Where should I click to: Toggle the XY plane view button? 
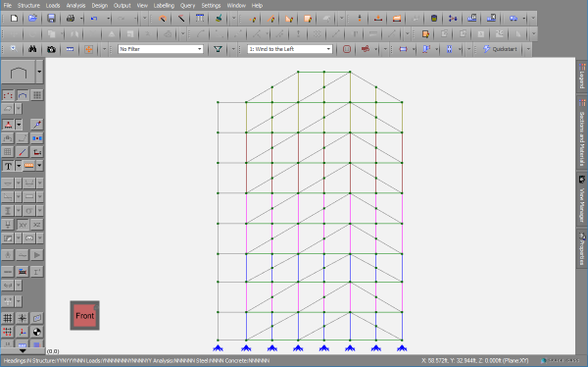23,225
